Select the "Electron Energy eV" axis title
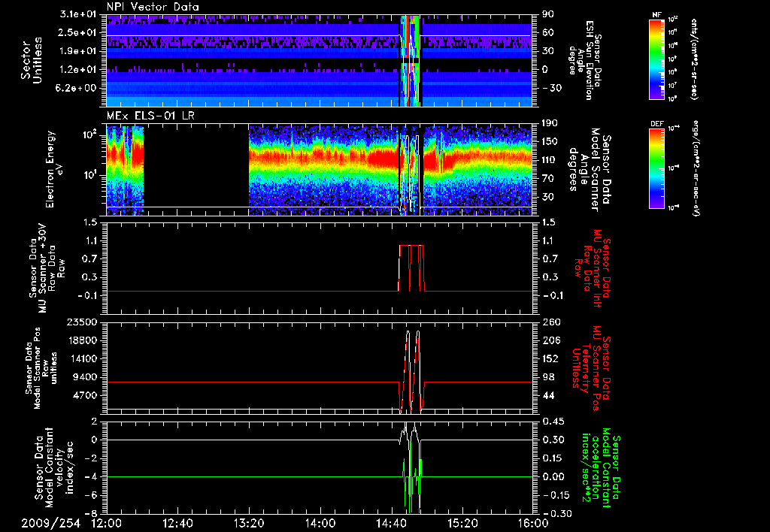 [55, 169]
